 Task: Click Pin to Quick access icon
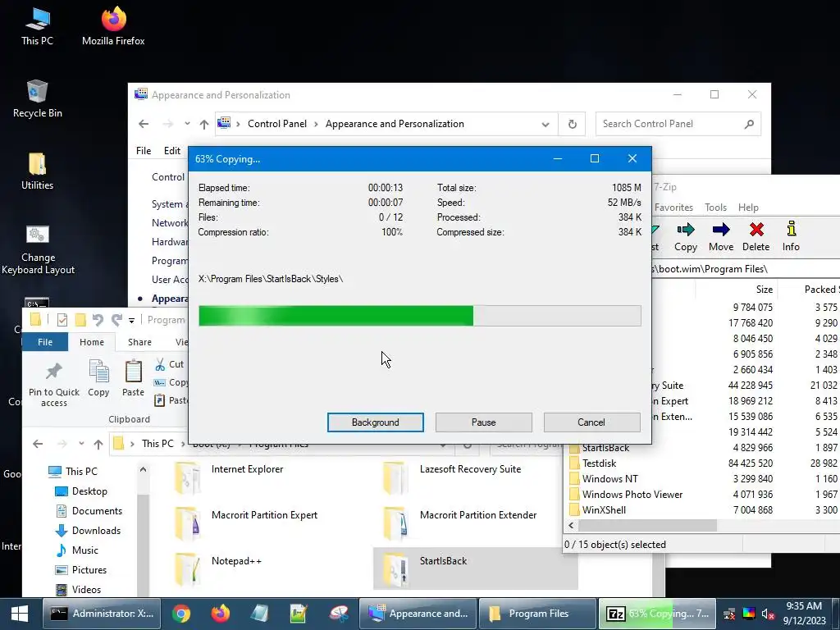(x=53, y=384)
